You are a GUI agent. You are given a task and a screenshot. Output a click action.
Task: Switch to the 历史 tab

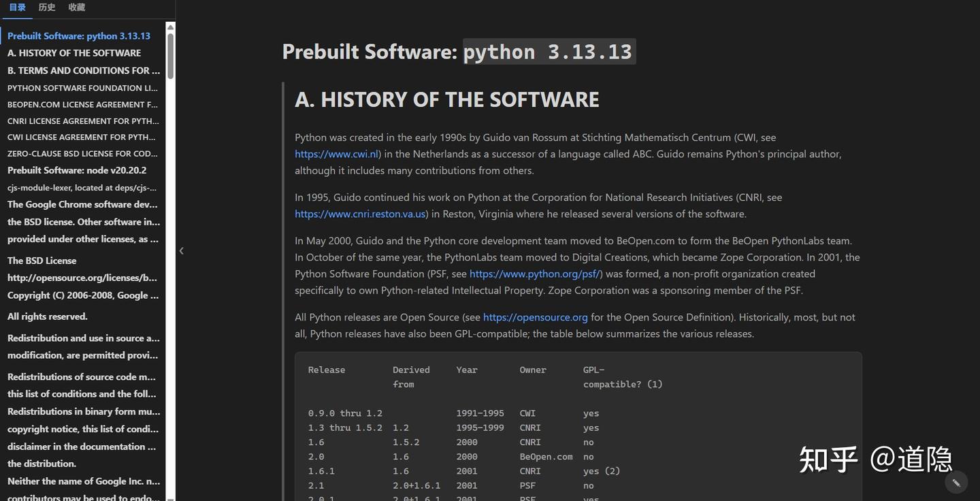point(47,7)
